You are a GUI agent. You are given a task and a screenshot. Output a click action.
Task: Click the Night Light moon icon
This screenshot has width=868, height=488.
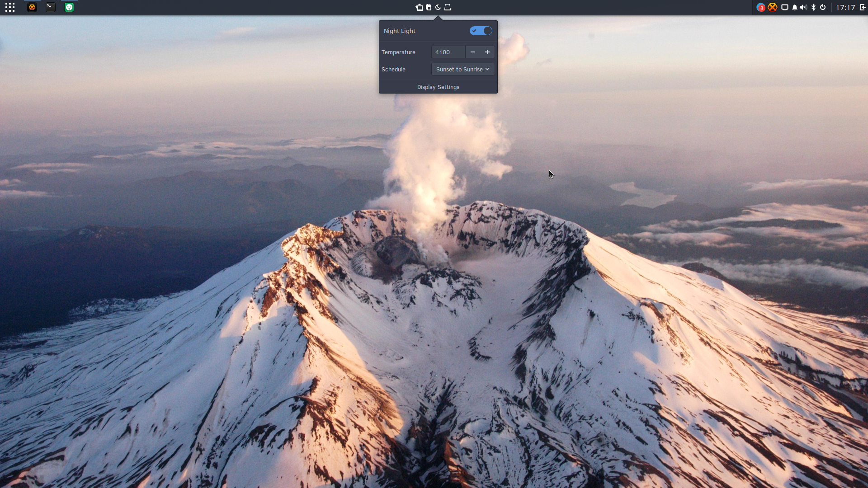click(x=438, y=7)
